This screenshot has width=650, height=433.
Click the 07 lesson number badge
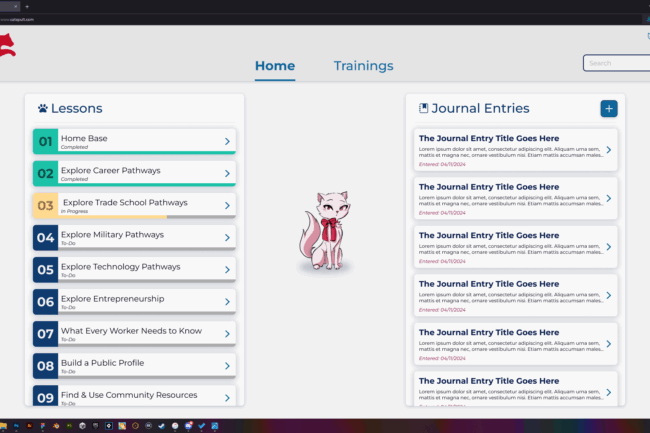point(45,334)
